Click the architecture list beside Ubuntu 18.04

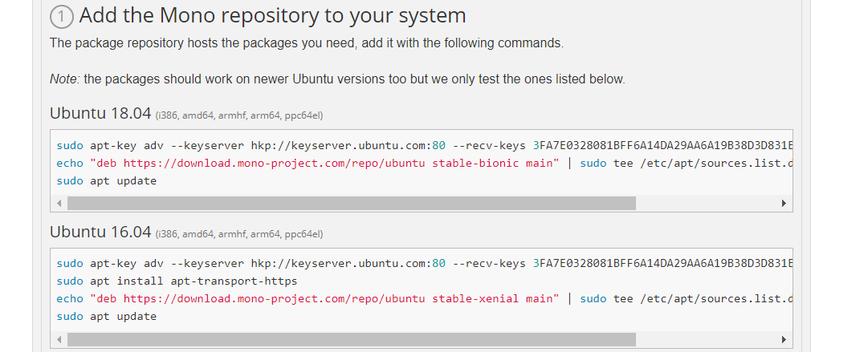tap(239, 115)
